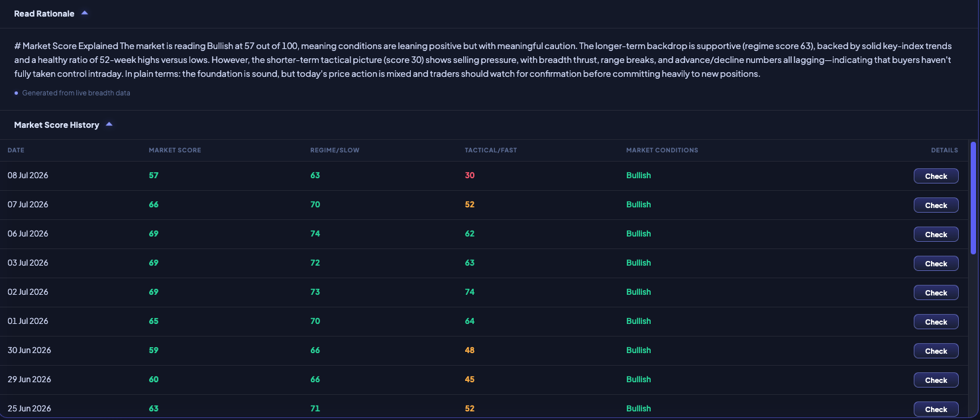Click market score 66 for 07 Jul

[154, 205]
